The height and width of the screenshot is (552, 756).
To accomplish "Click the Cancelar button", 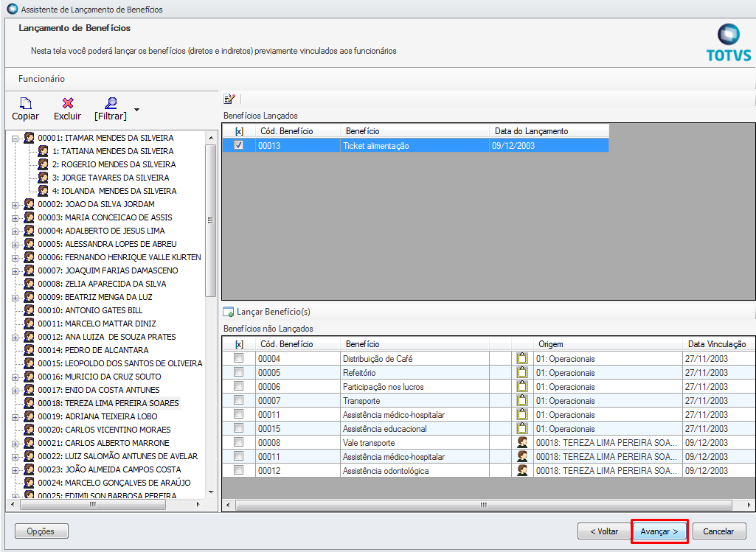I will (718, 531).
